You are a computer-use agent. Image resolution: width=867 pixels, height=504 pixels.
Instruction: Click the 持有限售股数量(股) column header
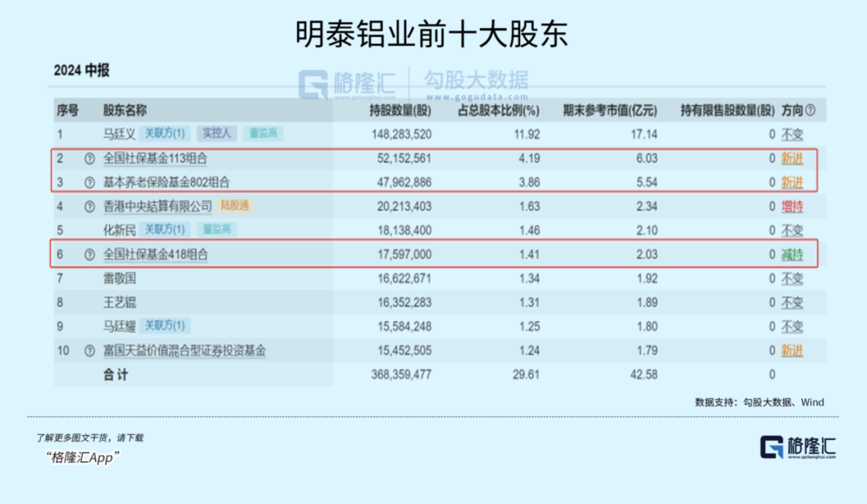coord(727,111)
